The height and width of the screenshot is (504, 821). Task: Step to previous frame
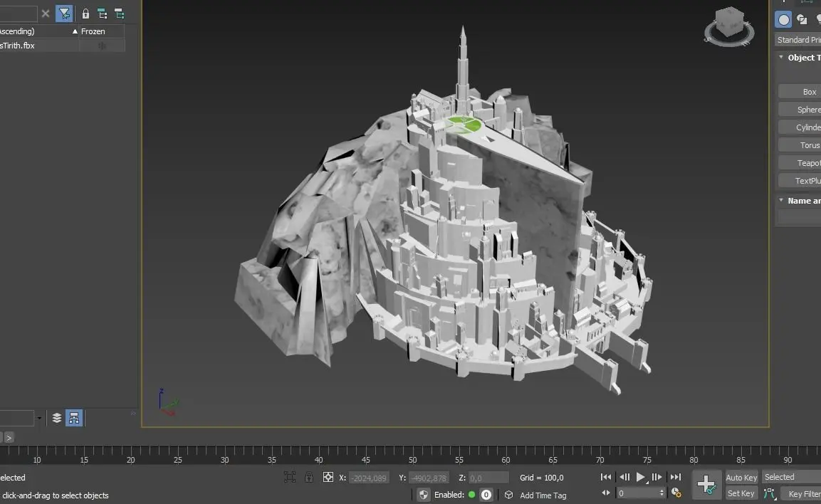[x=624, y=477]
